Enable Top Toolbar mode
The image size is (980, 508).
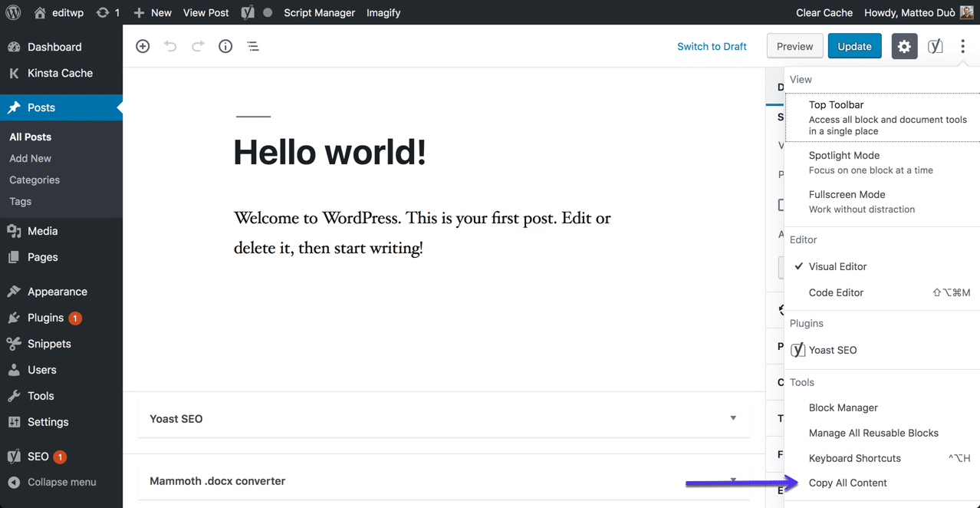click(x=836, y=104)
